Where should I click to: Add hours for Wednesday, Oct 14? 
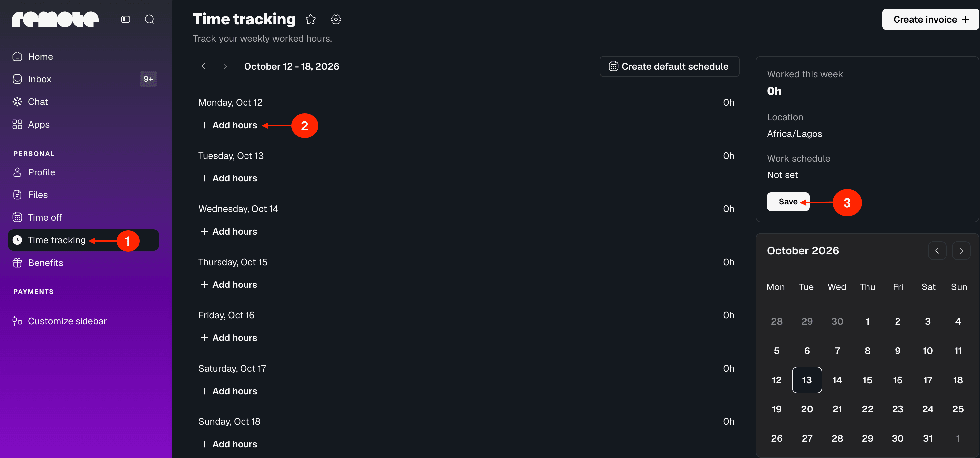coord(229,231)
